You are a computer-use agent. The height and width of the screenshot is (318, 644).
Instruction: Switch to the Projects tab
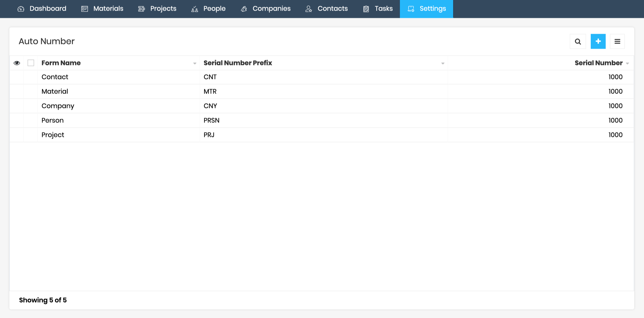[157, 9]
